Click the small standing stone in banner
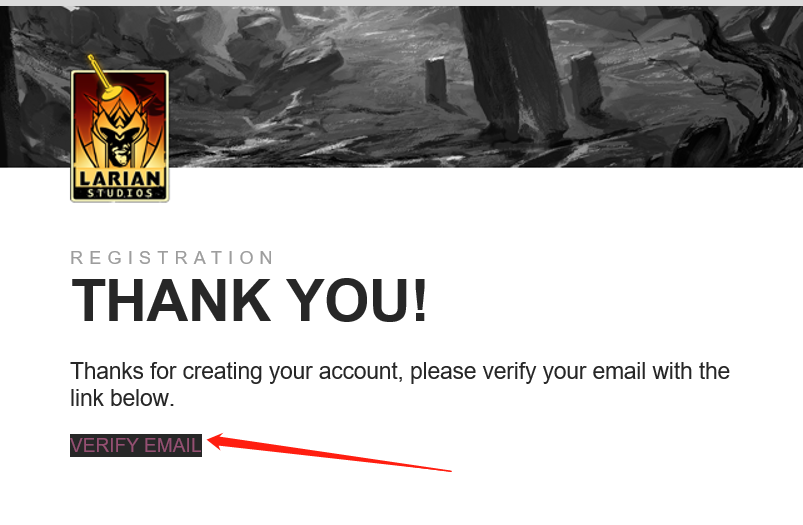The width and height of the screenshot is (803, 525). (436, 80)
